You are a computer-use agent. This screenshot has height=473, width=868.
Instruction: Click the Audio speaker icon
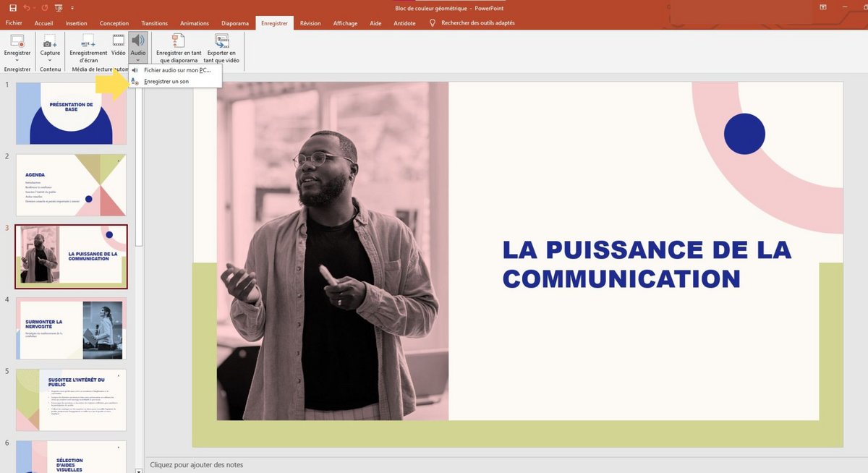tap(137, 41)
